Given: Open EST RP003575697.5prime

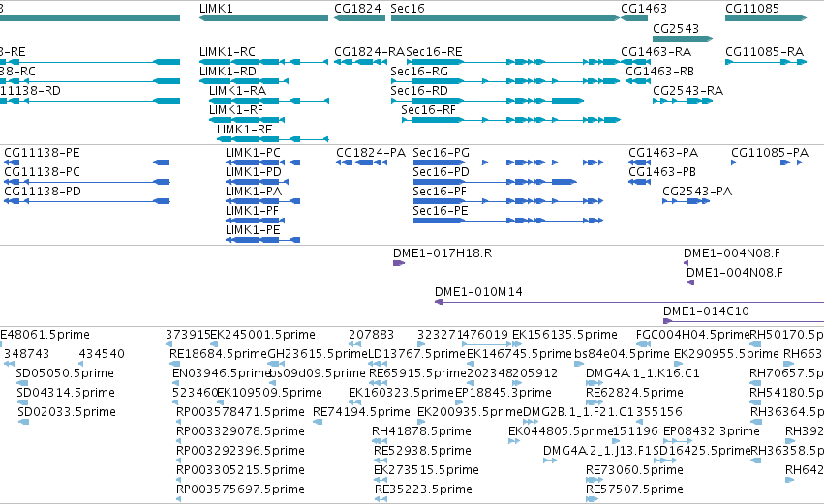Looking at the screenshot, I should (x=178, y=500).
